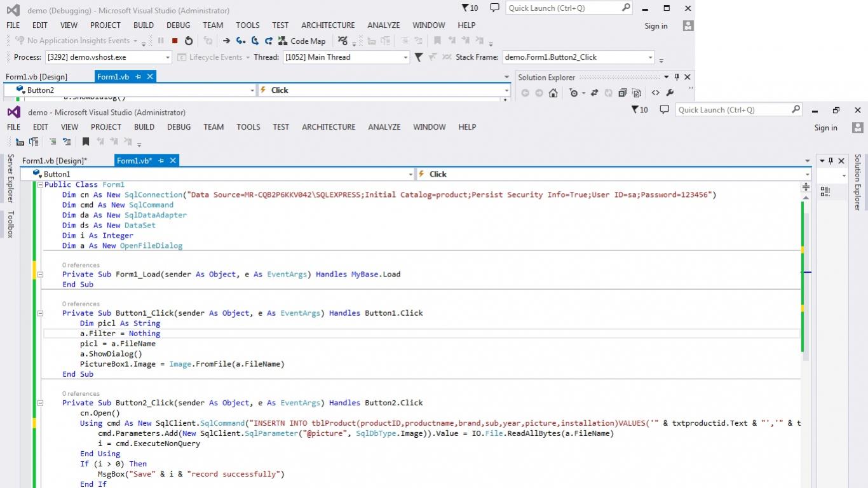Screen dimensions: 868x488
Task: Open the Toolbox side tab
Action: pyautogui.click(x=10, y=224)
